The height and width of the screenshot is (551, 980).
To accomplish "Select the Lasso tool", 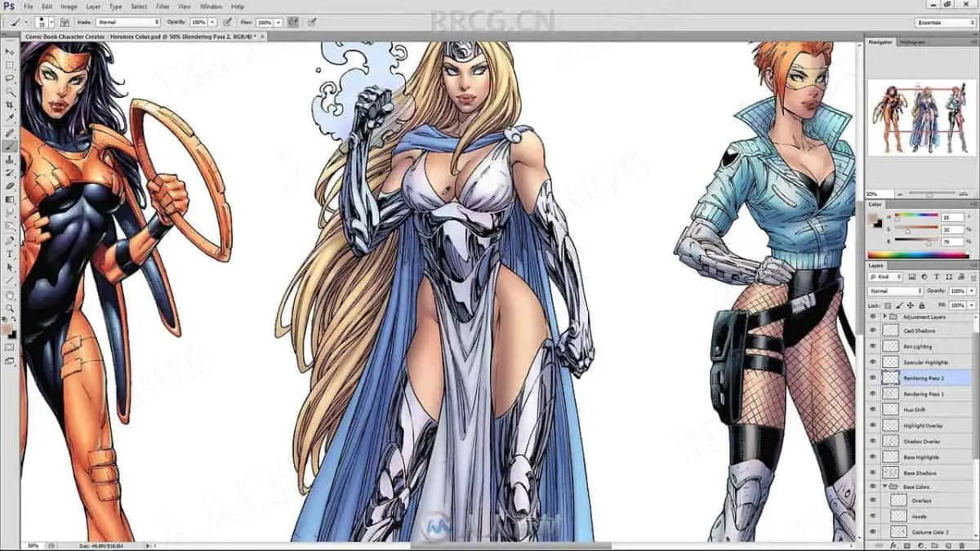I will click(10, 78).
